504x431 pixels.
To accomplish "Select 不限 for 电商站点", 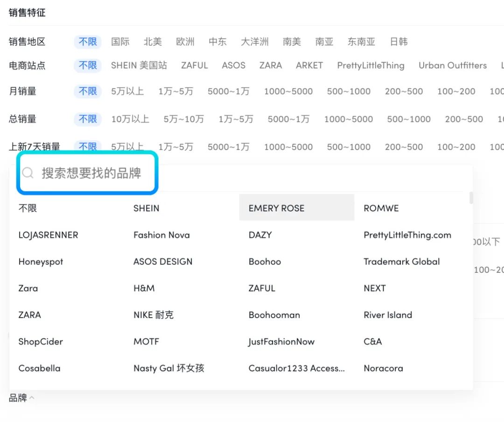I will click(88, 65).
